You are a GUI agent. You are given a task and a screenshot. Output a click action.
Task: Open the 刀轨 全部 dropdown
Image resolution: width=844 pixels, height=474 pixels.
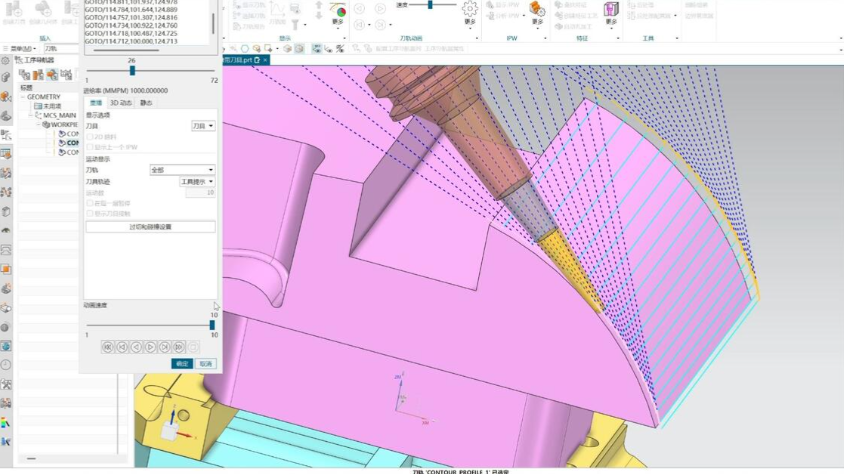182,170
